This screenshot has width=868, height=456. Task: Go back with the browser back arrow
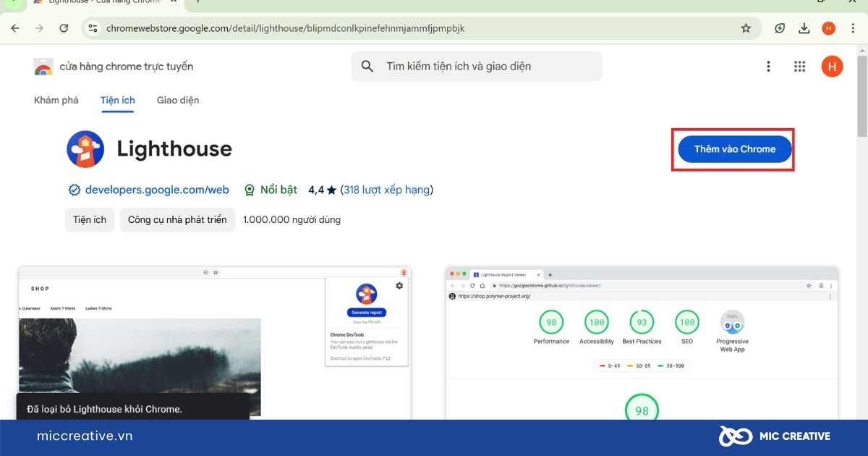pyautogui.click(x=15, y=28)
